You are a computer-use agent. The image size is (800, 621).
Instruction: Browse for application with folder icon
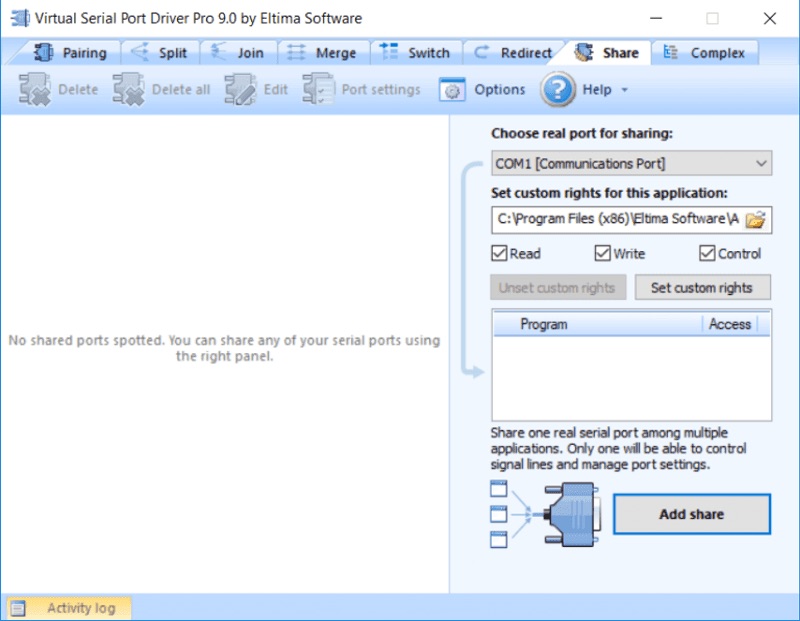755,220
